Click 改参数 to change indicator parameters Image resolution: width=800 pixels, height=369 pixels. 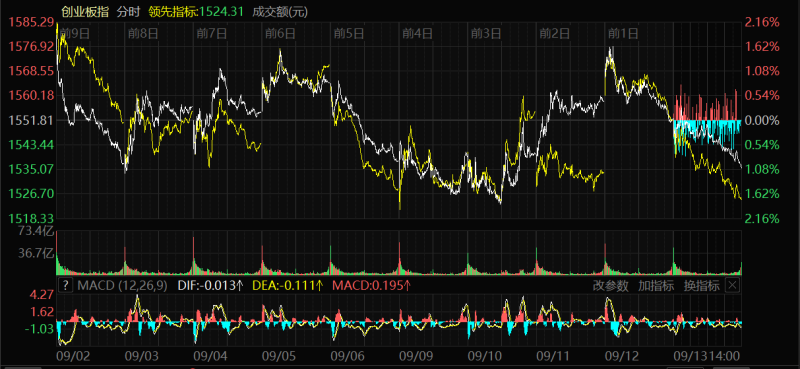click(611, 286)
